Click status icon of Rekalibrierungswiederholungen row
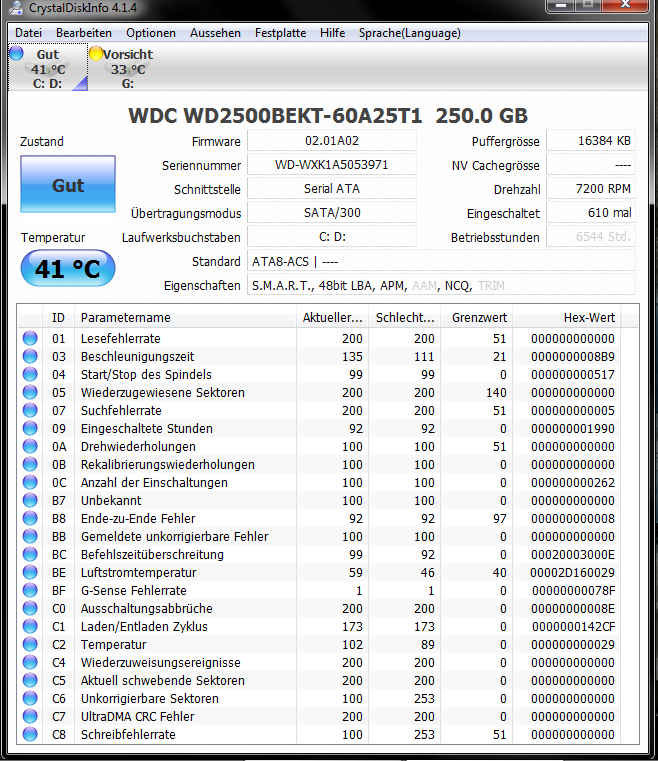The height and width of the screenshot is (761, 658). pos(30,463)
